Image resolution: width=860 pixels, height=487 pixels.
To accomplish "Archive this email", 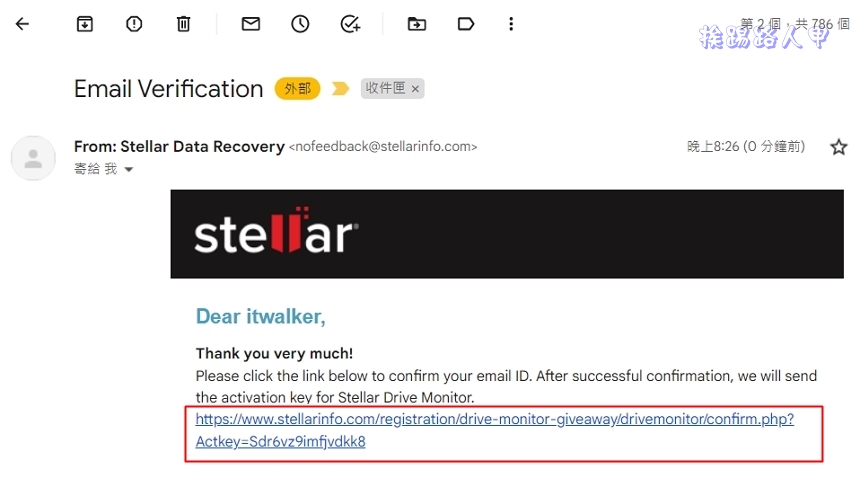I will coord(84,24).
